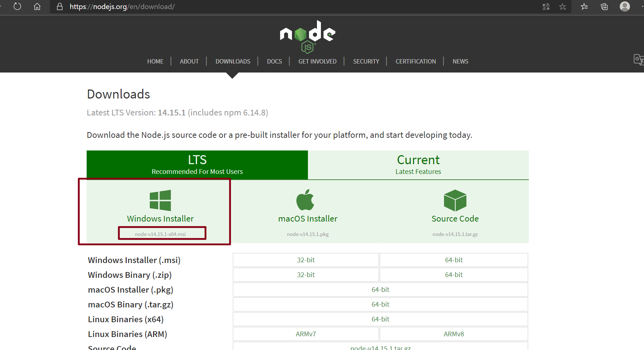The width and height of the screenshot is (644, 350).
Task: Download macOS Installer (.pkg) 64-bit
Action: pos(380,289)
